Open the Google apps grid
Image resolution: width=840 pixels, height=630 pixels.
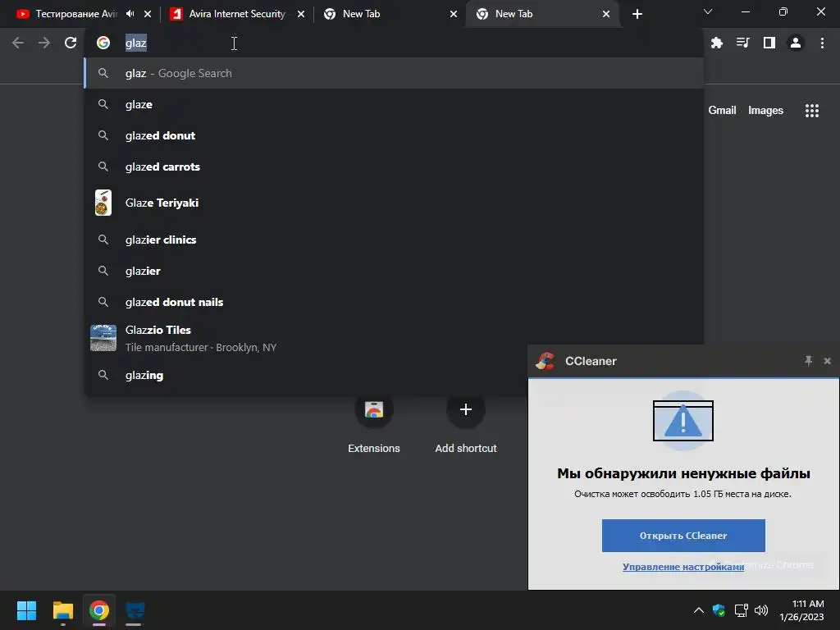811,111
